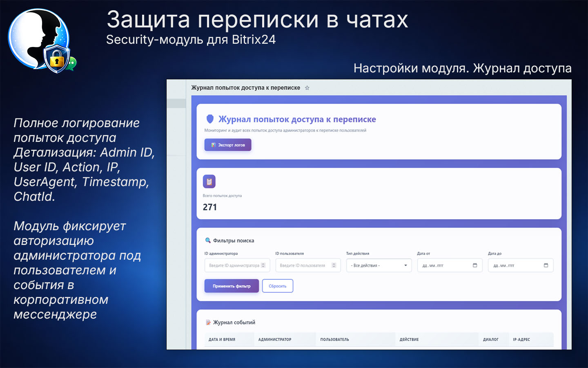Click the shield icon beside the journal heading
The width and height of the screenshot is (588, 368).
[210, 119]
